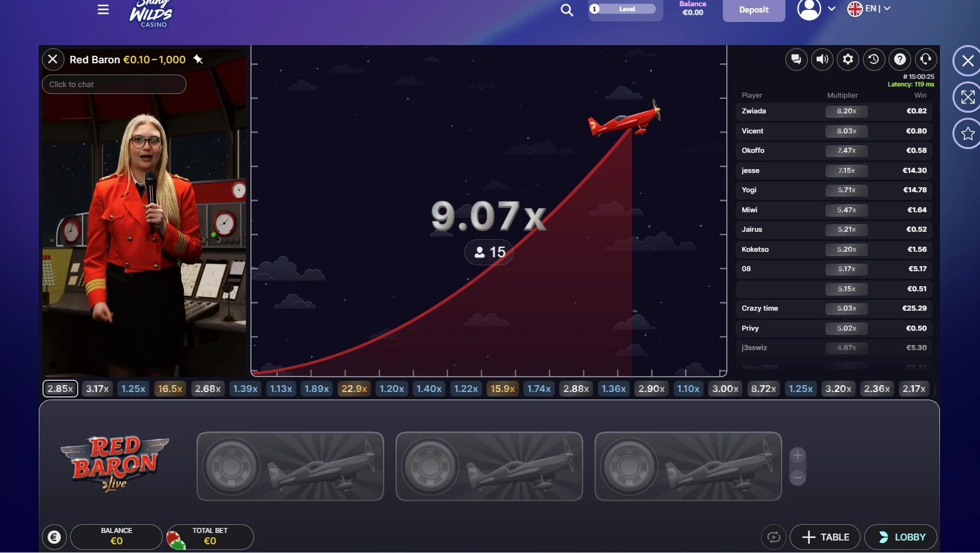Viewport: 980px width, 553px height.
Task: Toggle autoplay with the circular replay icon
Action: click(x=773, y=537)
